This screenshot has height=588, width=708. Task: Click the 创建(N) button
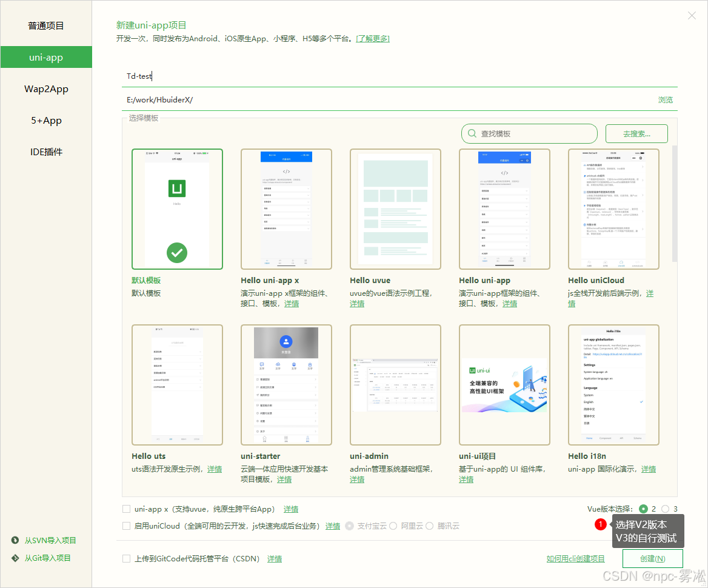[x=652, y=559]
